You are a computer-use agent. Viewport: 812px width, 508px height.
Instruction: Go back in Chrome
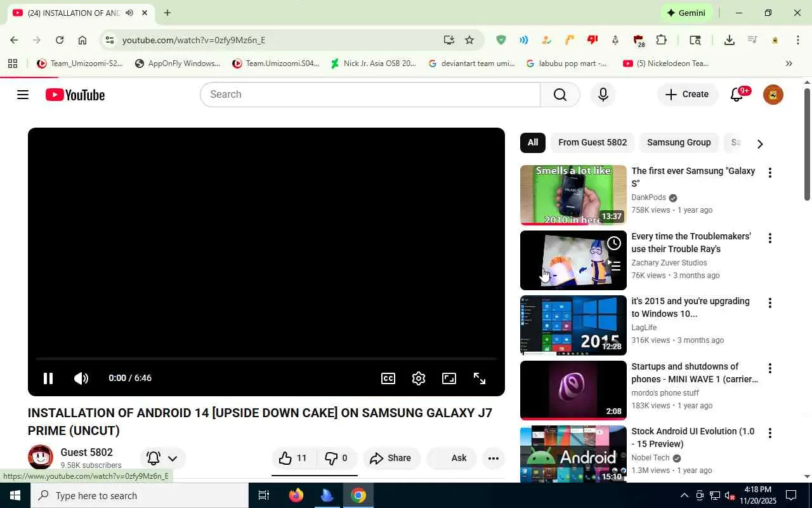coord(14,40)
